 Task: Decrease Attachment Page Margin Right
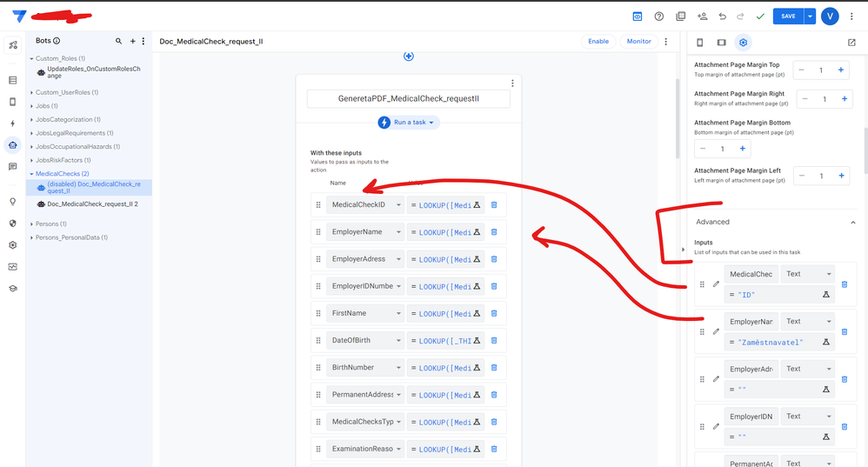805,99
